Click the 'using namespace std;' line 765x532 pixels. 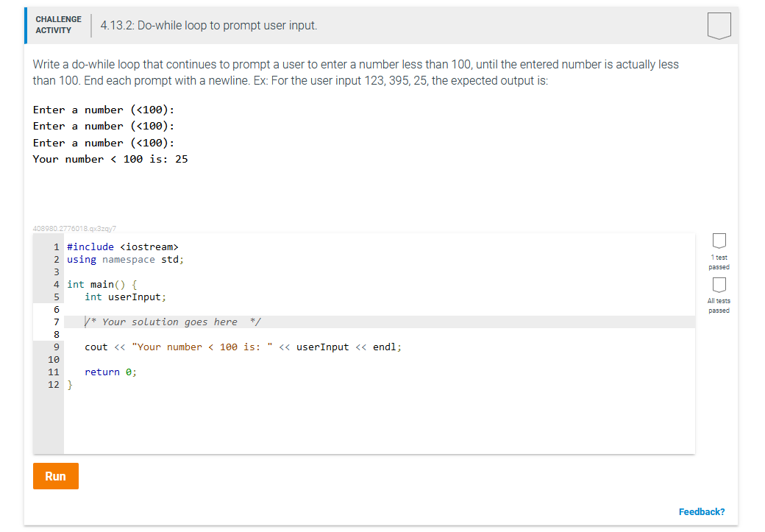click(125, 260)
